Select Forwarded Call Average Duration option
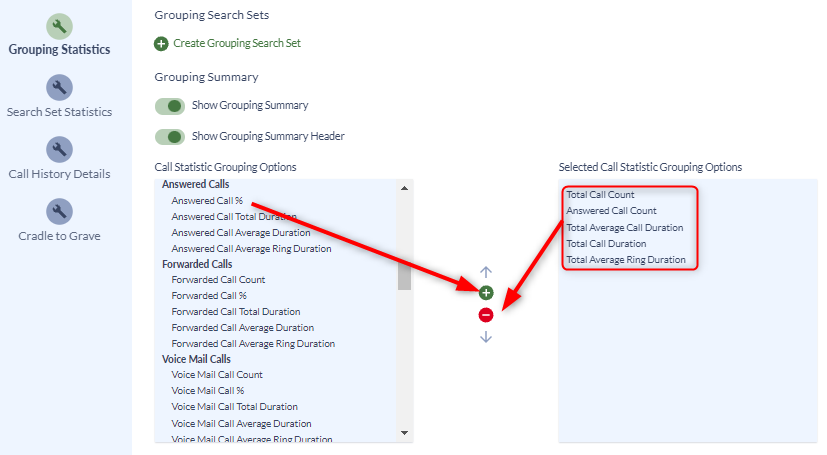 click(x=243, y=327)
